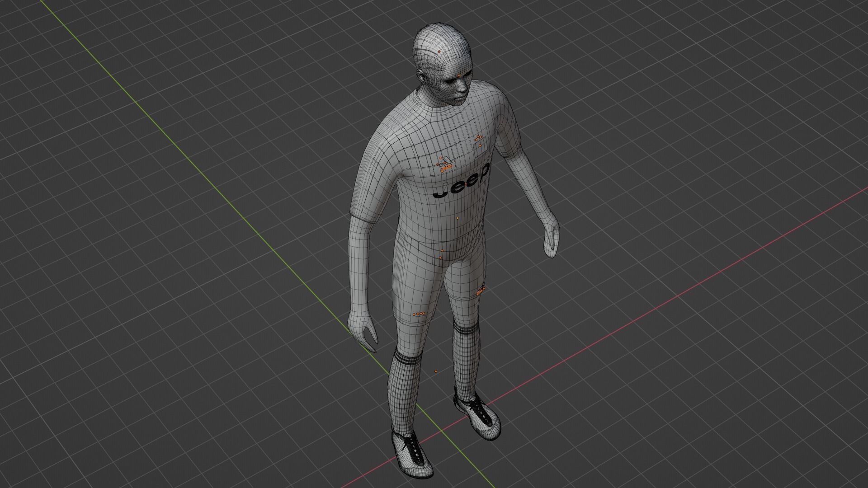This screenshot has height=488, width=868.
Task: Select the orange vertex atop the head
Action: pos(439,52)
